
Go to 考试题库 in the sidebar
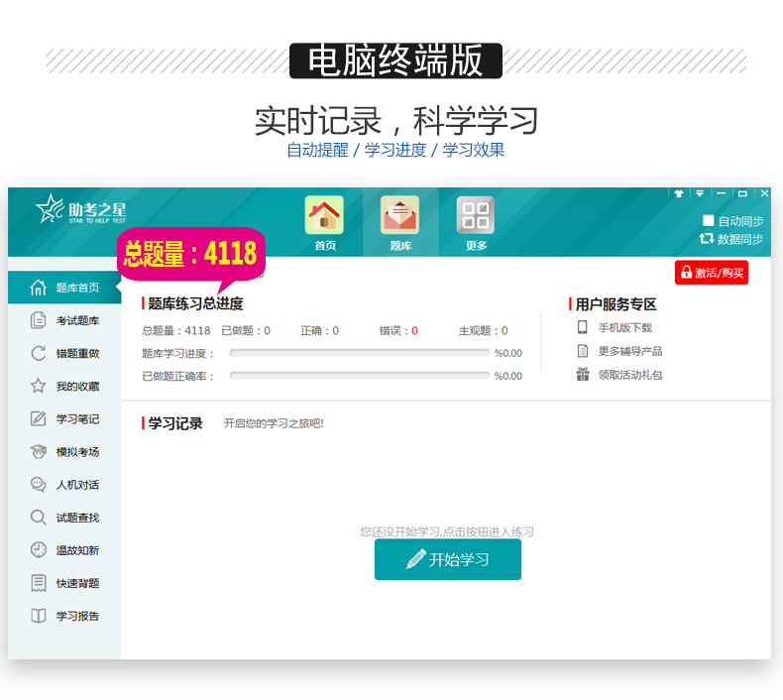point(64,320)
